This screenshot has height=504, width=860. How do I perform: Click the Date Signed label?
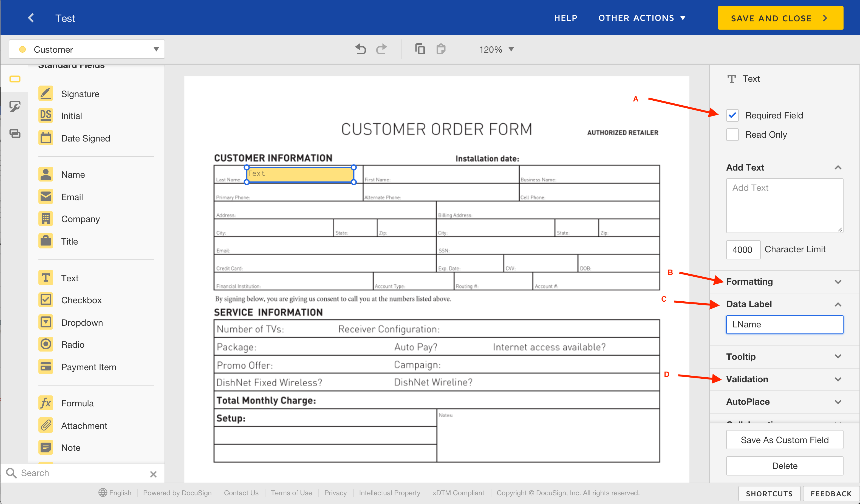click(85, 138)
